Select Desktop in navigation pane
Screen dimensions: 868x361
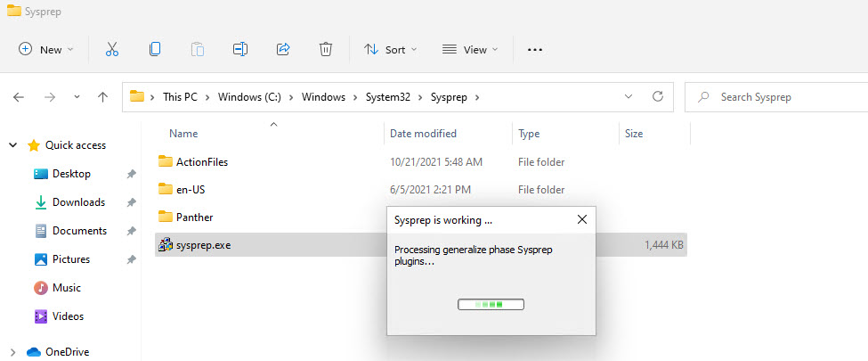pyautogui.click(x=71, y=174)
